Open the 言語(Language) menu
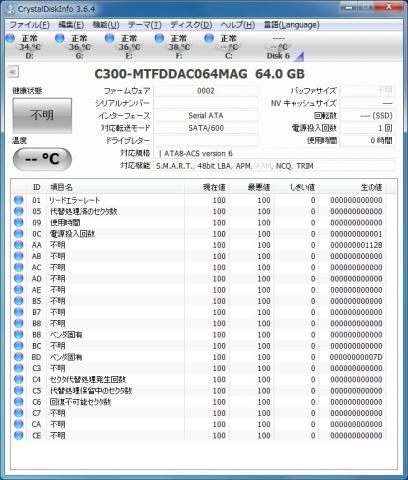The image size is (408, 480). point(291,25)
